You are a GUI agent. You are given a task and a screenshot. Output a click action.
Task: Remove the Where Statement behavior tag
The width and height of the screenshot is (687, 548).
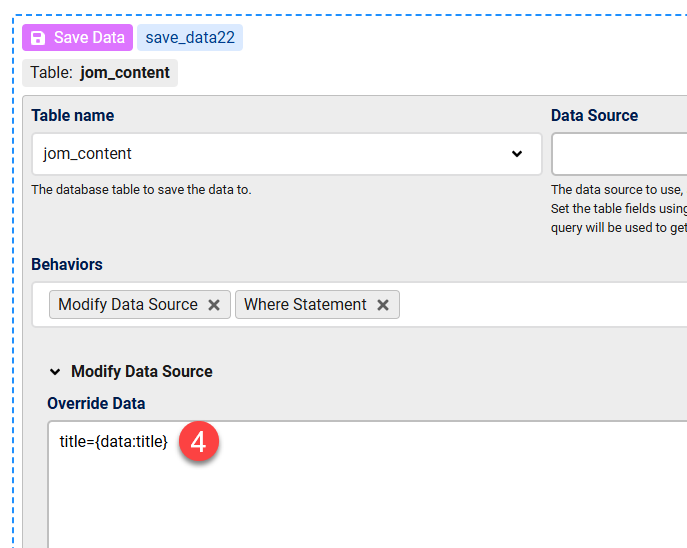[383, 305]
